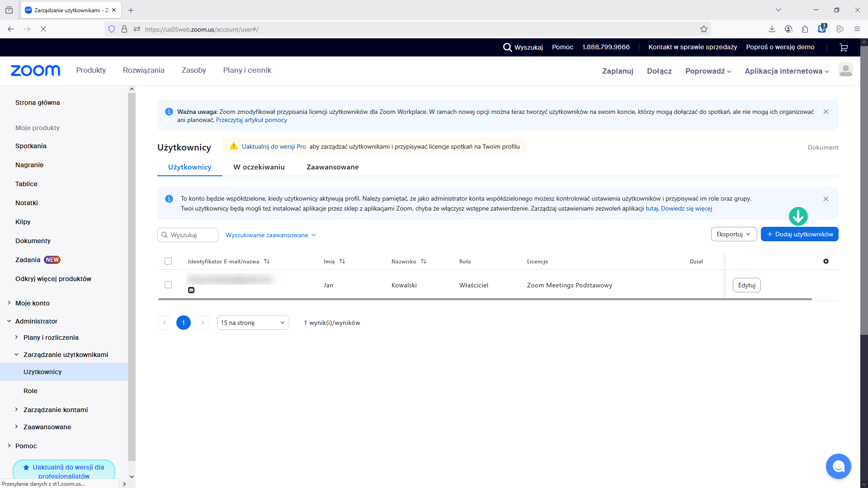The width and height of the screenshot is (868, 488).
Task: Click Dodaj użytkowników button
Action: pos(800,234)
